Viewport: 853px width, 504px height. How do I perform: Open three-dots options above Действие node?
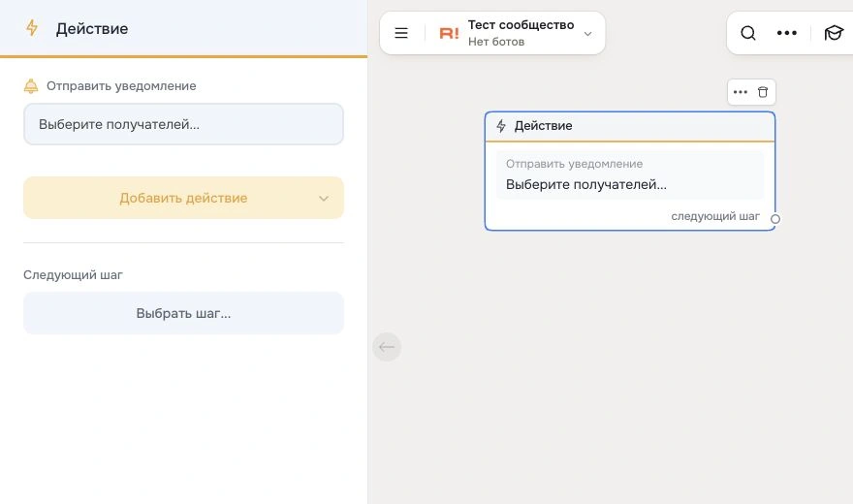click(740, 92)
